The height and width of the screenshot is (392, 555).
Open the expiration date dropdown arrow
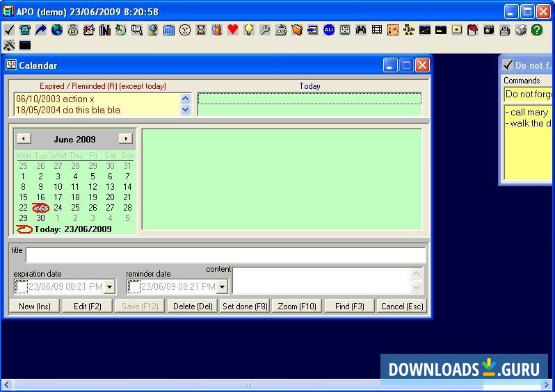[109, 286]
